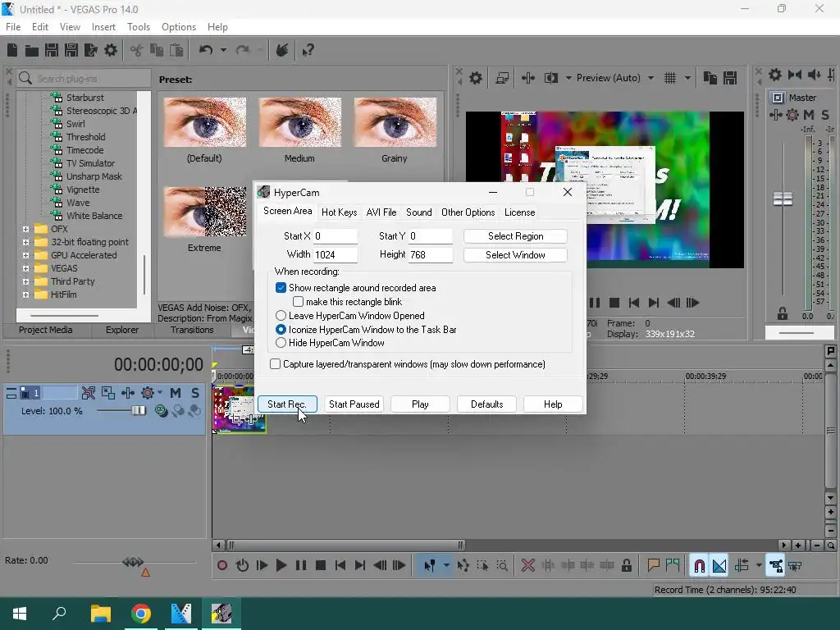Select Hide HyperCam Window radio button
The height and width of the screenshot is (630, 840).
pyautogui.click(x=281, y=343)
